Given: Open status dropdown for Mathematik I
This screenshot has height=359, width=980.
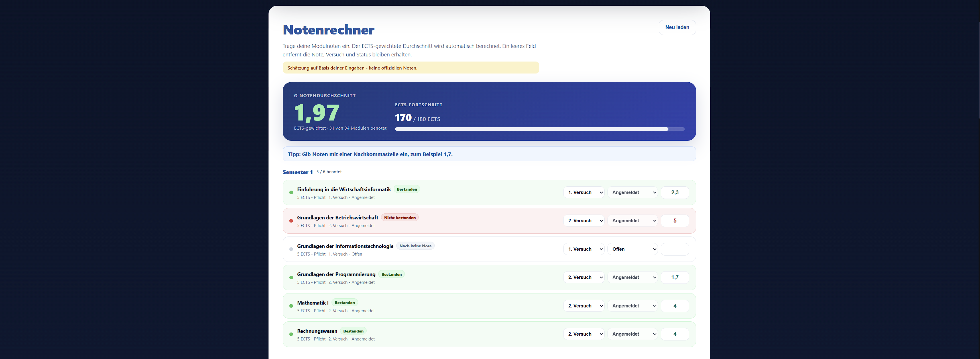Looking at the screenshot, I should click(x=633, y=306).
